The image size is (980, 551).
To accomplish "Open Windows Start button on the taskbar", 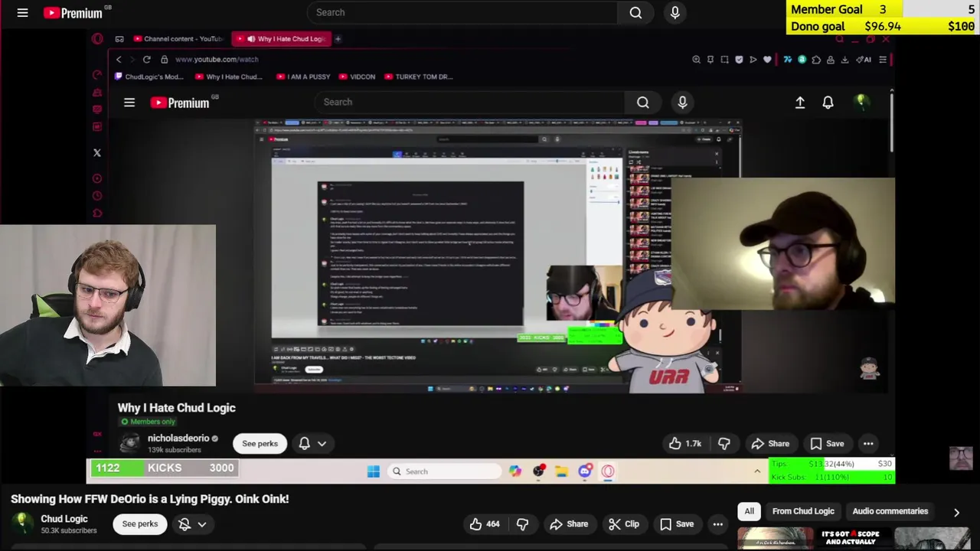I will [373, 471].
